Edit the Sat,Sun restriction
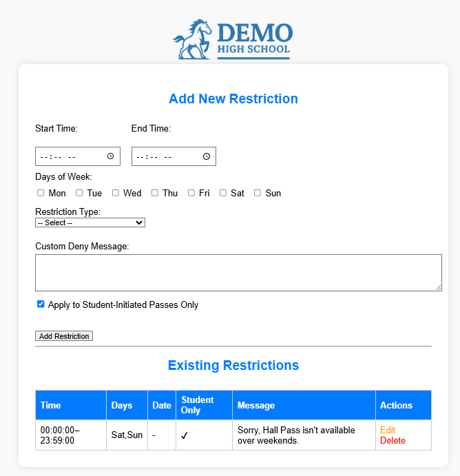 pyautogui.click(x=388, y=430)
